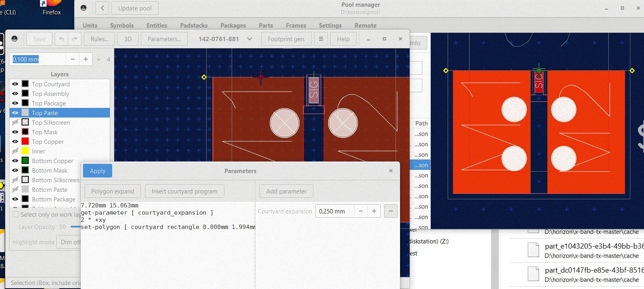Select the Top Silkscreen layer row

coord(60,122)
